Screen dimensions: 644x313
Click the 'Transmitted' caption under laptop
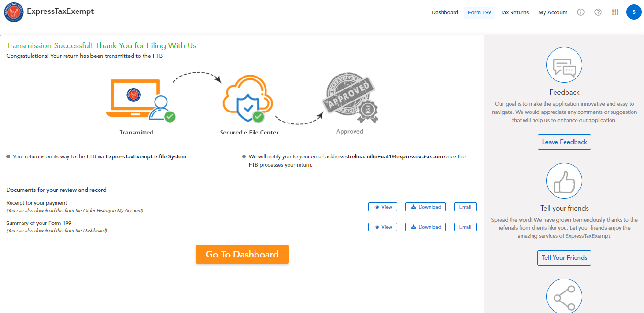click(x=136, y=132)
